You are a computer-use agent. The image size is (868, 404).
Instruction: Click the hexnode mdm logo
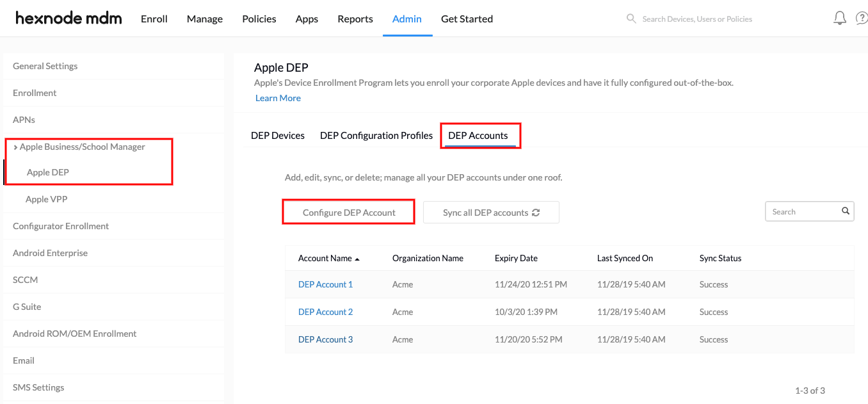pos(68,18)
